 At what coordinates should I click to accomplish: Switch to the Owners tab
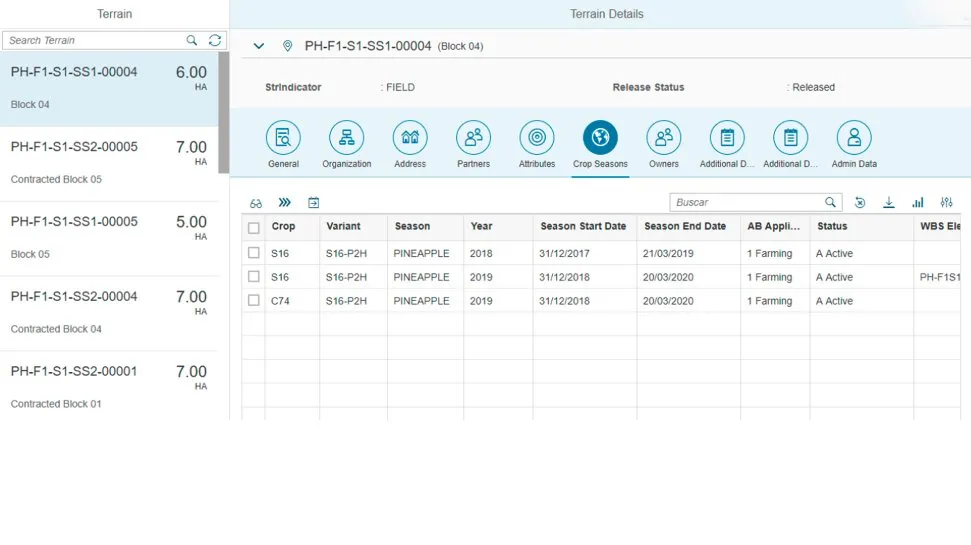[x=663, y=138]
